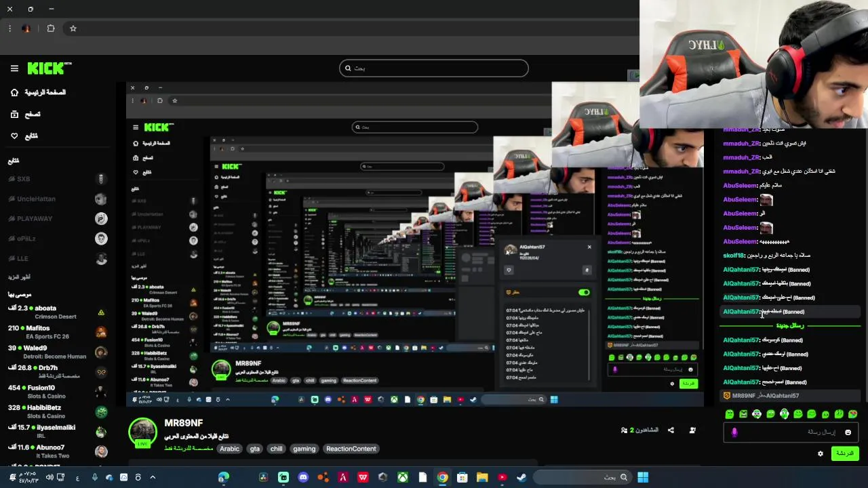This screenshot has width=868, height=488.
Task: Click skolf18 username in chat
Action: [734, 256]
